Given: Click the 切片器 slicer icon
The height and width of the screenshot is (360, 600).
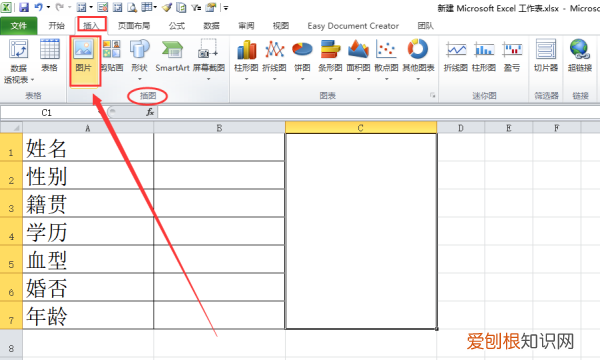Looking at the screenshot, I should [546, 57].
